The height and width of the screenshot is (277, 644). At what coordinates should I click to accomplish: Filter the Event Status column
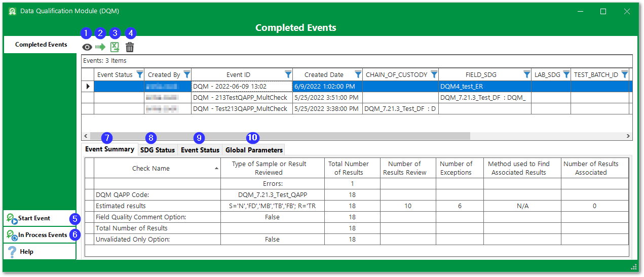pyautogui.click(x=139, y=74)
